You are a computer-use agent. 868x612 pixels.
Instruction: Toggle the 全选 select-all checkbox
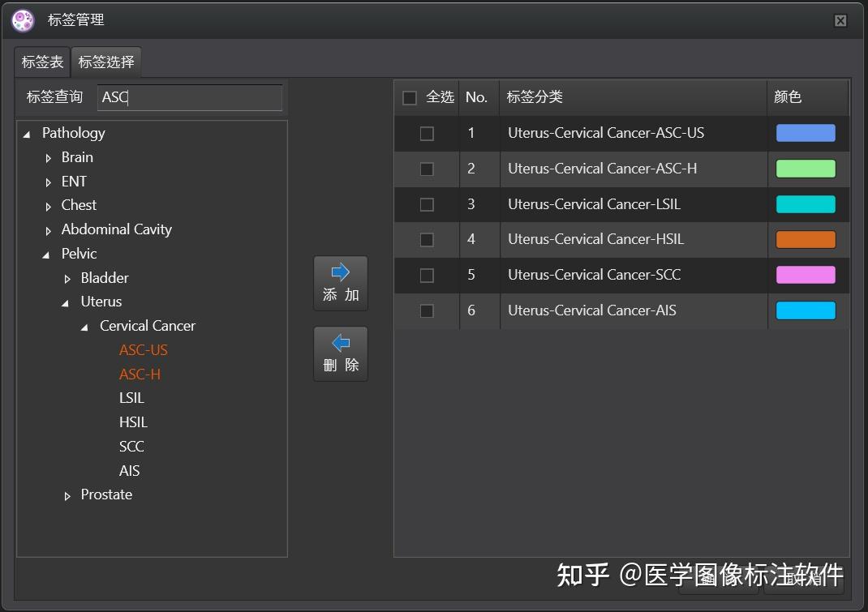[410, 98]
